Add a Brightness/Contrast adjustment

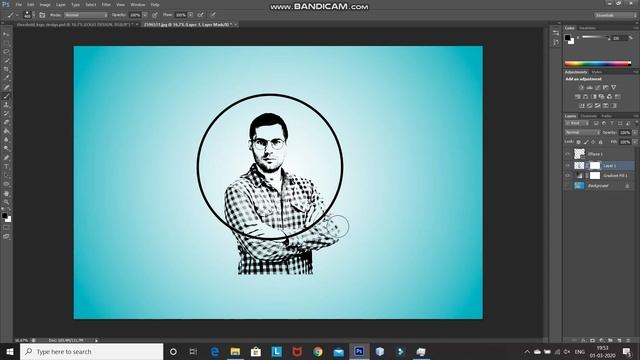(x=581, y=87)
